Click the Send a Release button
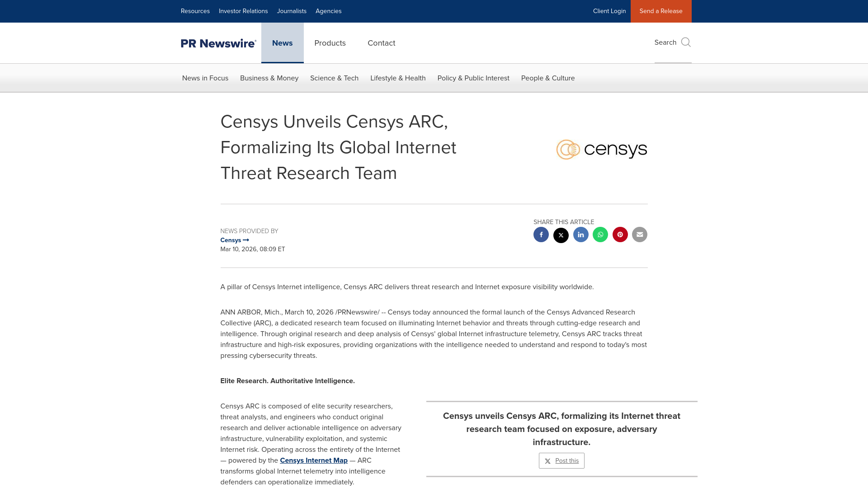 [x=661, y=11]
